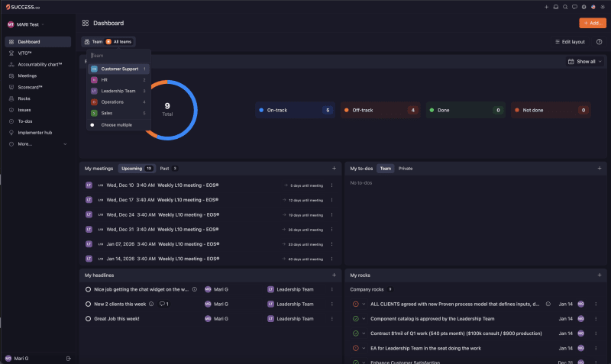
Task: Toggle status of ALL CLIENTS agreed rock
Action: tap(355, 304)
